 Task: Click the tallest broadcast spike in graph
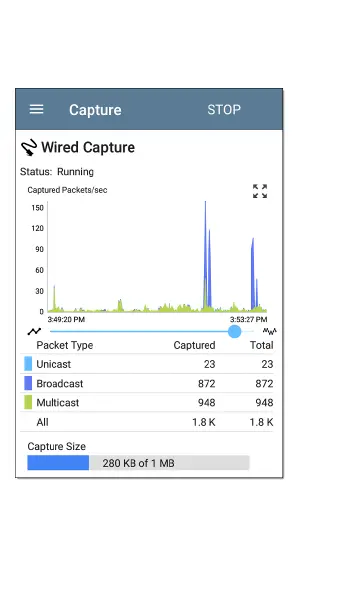tap(205, 254)
